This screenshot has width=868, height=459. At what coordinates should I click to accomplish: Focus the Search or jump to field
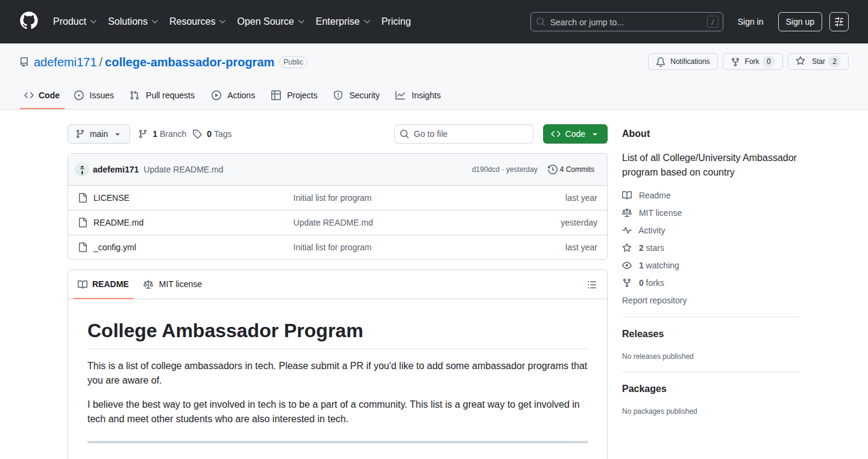point(627,22)
